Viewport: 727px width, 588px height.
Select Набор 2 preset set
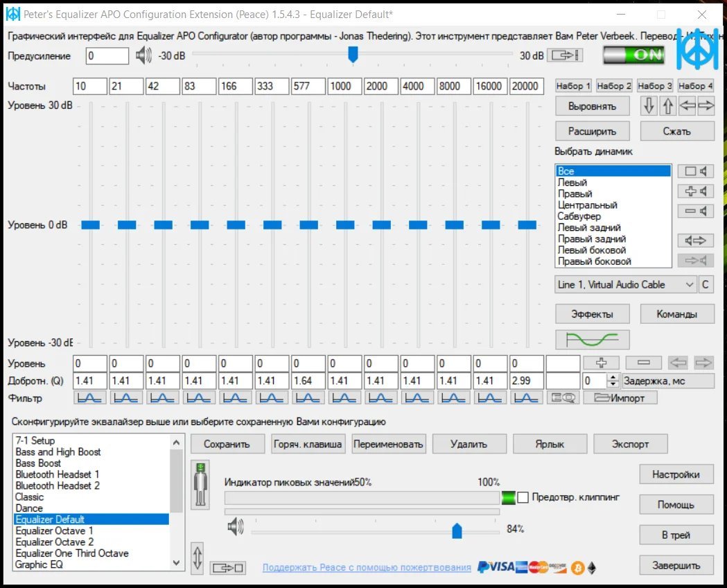[x=614, y=86]
